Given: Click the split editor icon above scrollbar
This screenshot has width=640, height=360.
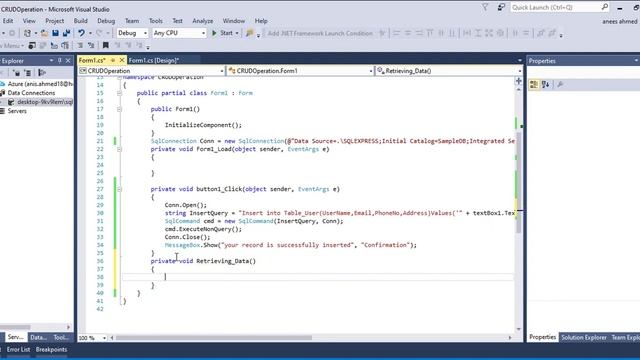Looking at the screenshot, I should pos(519,81).
